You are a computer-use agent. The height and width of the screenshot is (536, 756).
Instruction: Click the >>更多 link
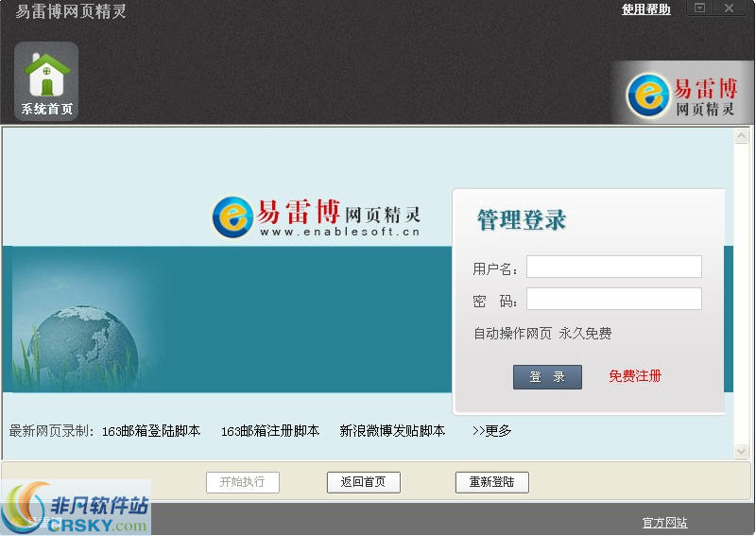pyautogui.click(x=491, y=431)
